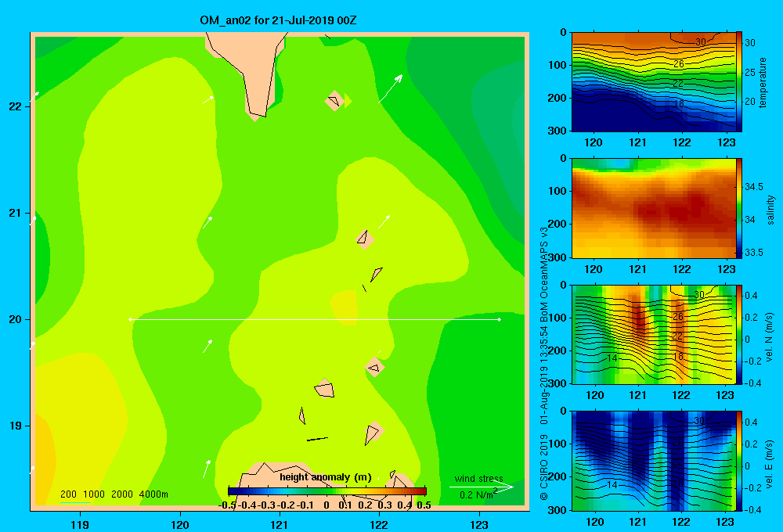Image resolution: width=783 pixels, height=532 pixels.
Task: Click longitude label 119 on map axis
Action: 80,524
